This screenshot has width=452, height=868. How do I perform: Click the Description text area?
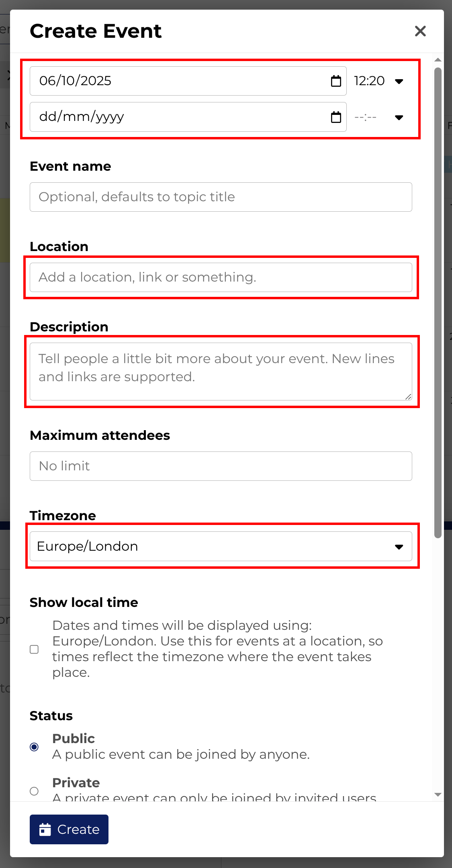coord(221,372)
